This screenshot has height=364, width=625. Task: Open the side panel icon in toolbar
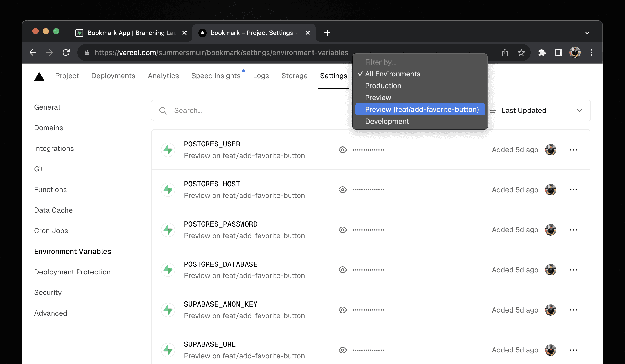(x=559, y=53)
